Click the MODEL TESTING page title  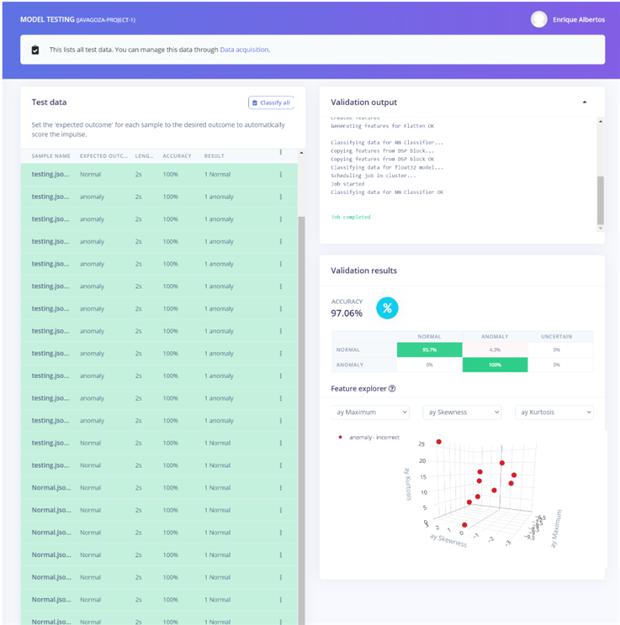pyautogui.click(x=47, y=20)
